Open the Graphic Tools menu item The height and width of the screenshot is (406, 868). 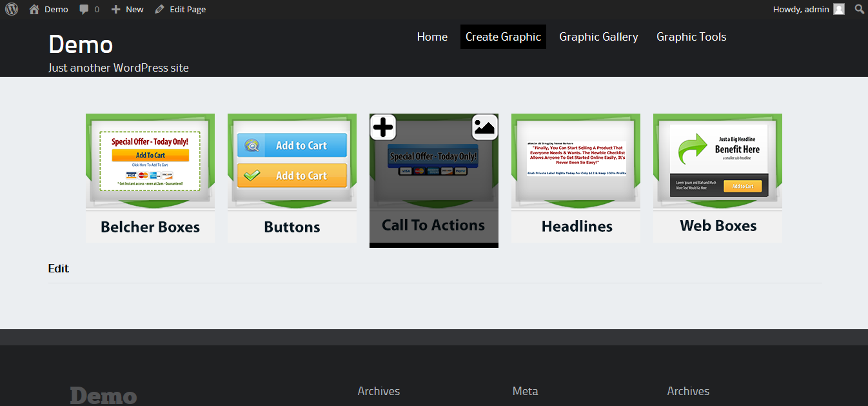691,37
